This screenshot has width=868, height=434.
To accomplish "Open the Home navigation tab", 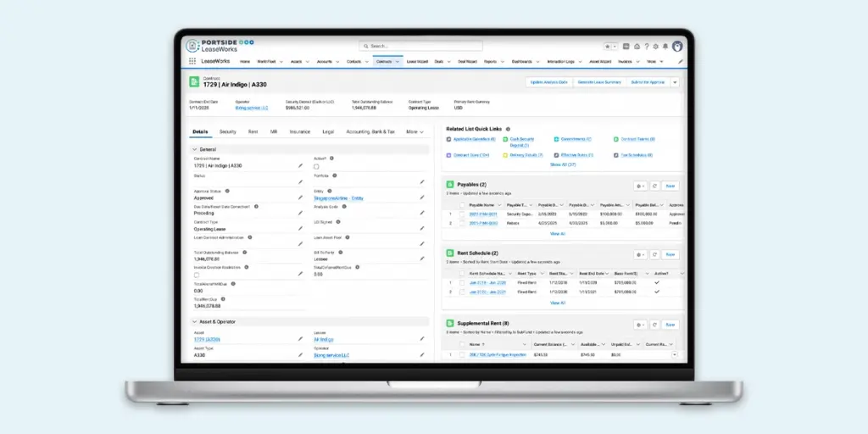I will 245,61.
